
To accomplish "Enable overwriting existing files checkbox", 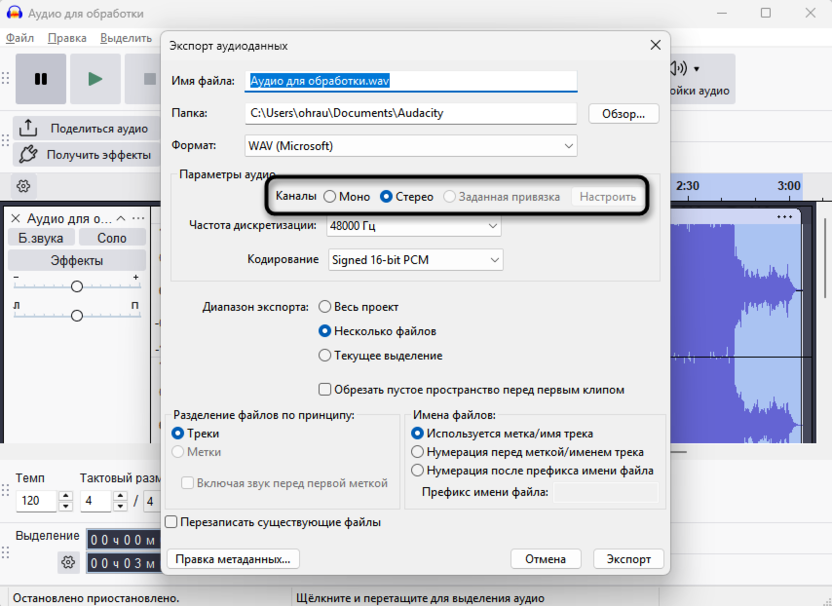I will point(171,522).
